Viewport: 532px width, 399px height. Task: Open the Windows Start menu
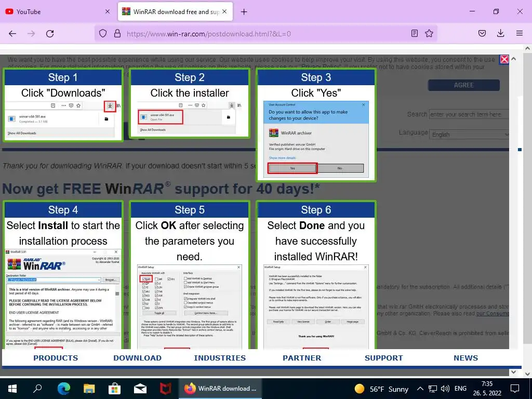pyautogui.click(x=12, y=389)
